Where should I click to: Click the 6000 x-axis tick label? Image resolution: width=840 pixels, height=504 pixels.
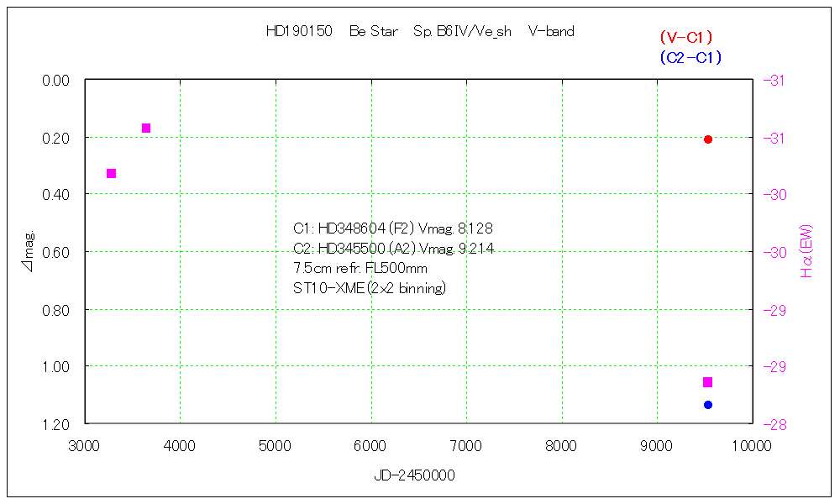370,446
